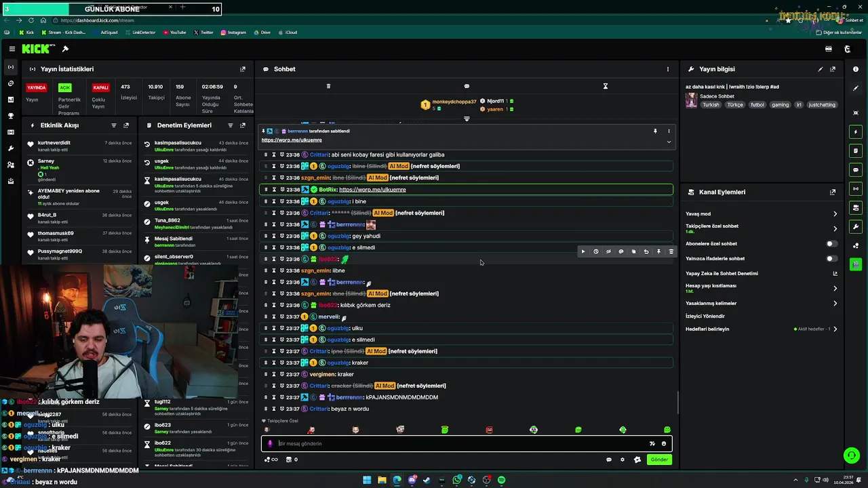
Task: Open Spotify from the taskbar
Action: point(501,480)
